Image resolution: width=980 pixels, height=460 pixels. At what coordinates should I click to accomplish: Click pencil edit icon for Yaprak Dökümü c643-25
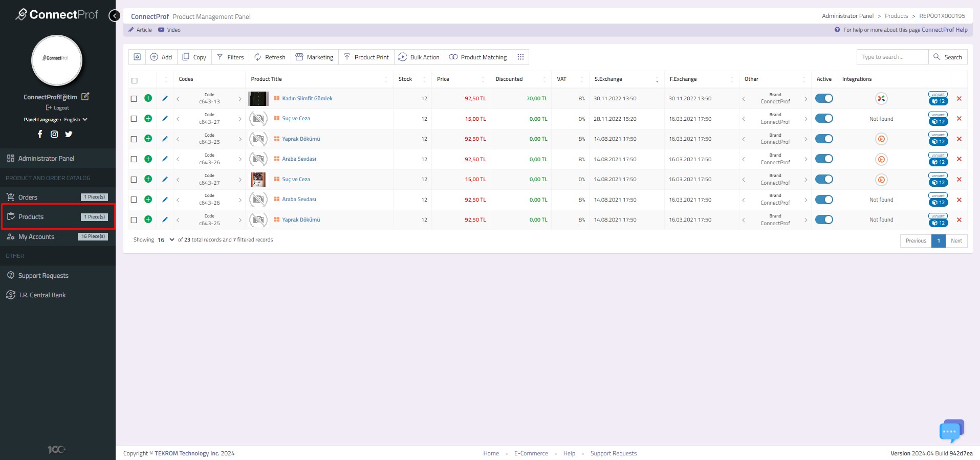(x=165, y=139)
